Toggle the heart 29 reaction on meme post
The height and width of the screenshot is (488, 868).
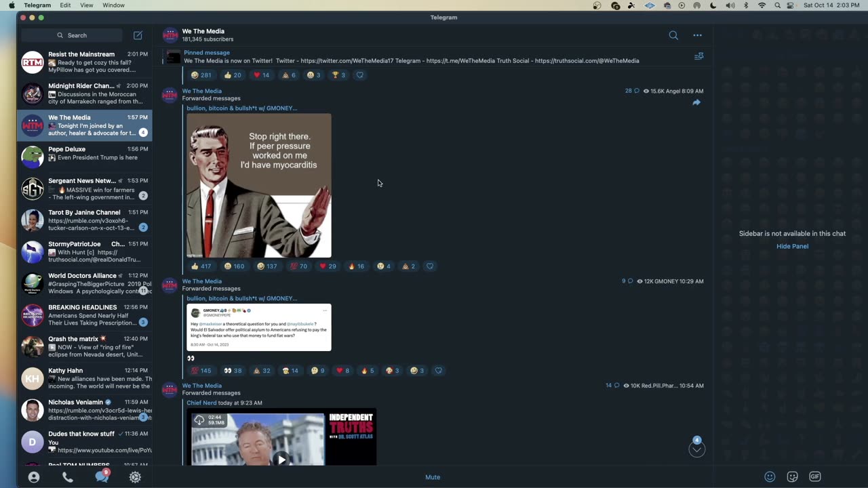click(x=328, y=266)
